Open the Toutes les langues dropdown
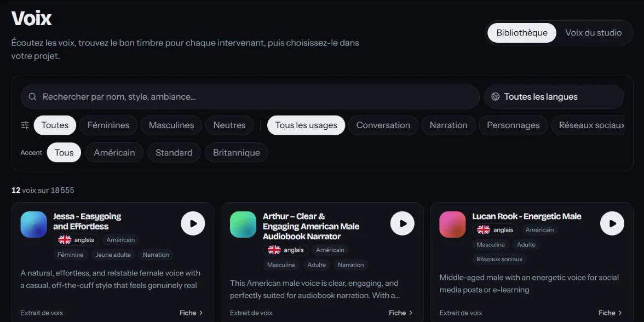 click(x=554, y=97)
